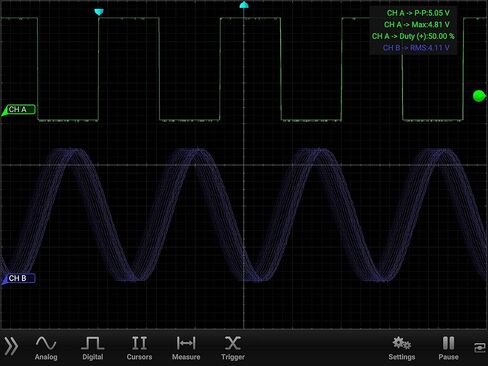Pause the waveform acquisition
This screenshot has width=488, height=366.
pyautogui.click(x=448, y=348)
